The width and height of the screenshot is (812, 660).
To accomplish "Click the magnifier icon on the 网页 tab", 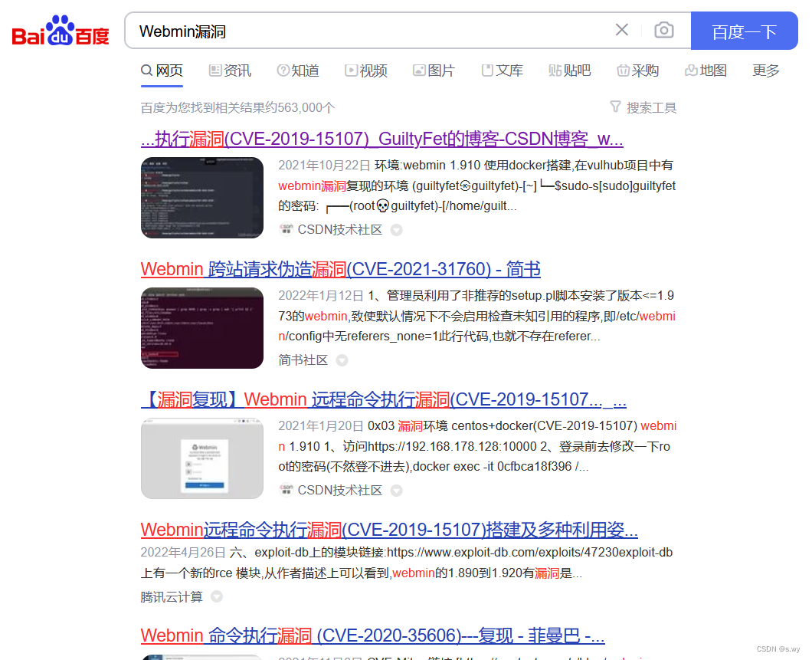I will [147, 70].
